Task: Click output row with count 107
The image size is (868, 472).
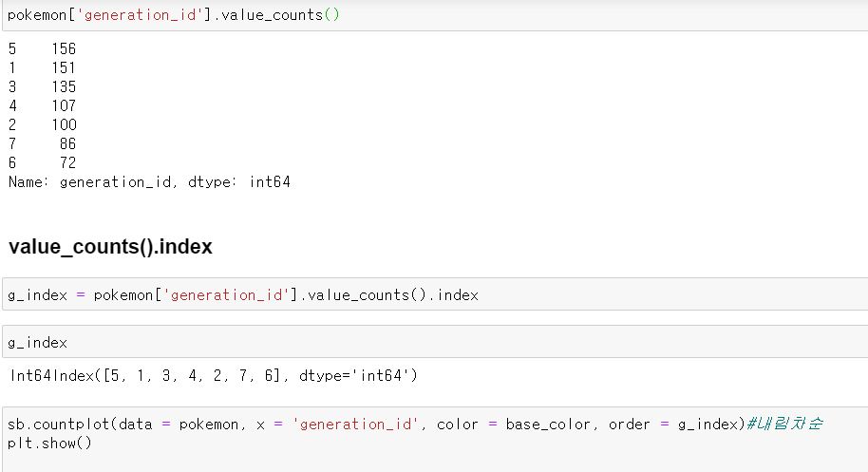Action: (x=42, y=105)
